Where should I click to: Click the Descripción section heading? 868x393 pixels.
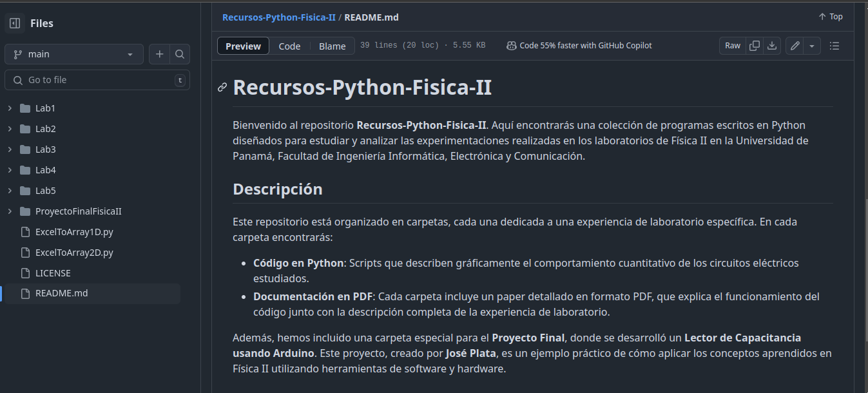277,189
